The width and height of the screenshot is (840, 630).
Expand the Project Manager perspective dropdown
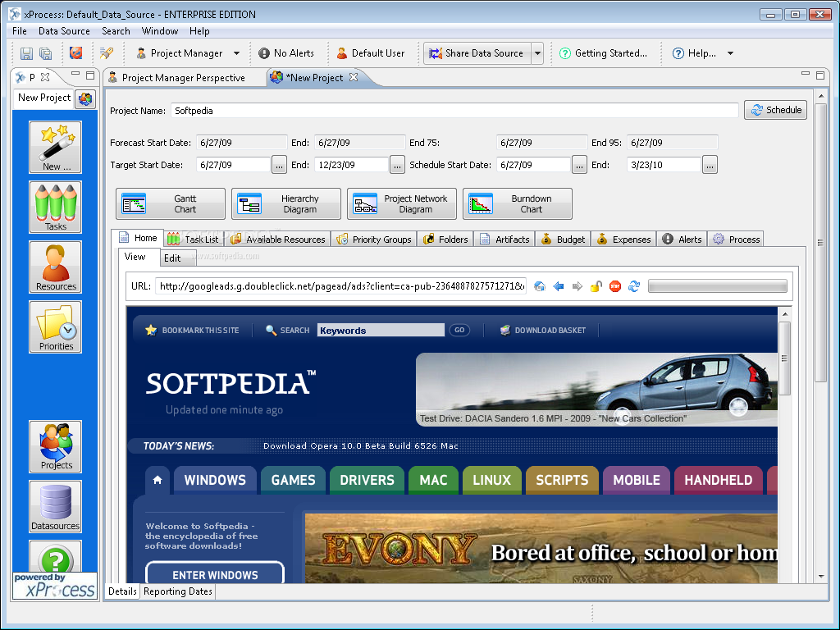(236, 53)
